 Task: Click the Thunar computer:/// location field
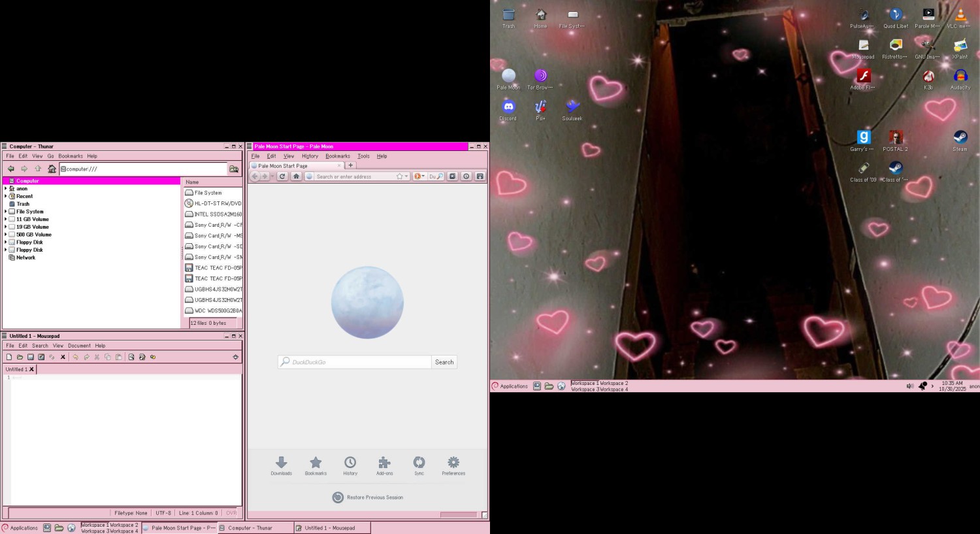click(x=144, y=169)
